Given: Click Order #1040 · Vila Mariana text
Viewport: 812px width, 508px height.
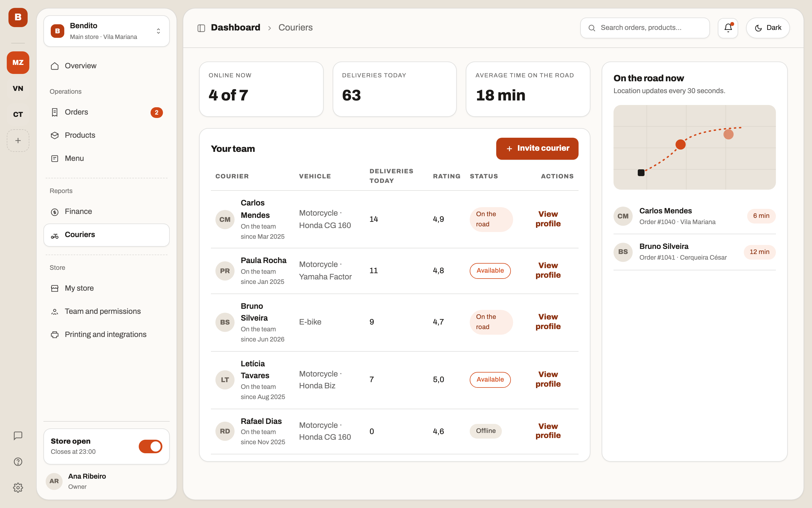Looking at the screenshot, I should click(677, 222).
